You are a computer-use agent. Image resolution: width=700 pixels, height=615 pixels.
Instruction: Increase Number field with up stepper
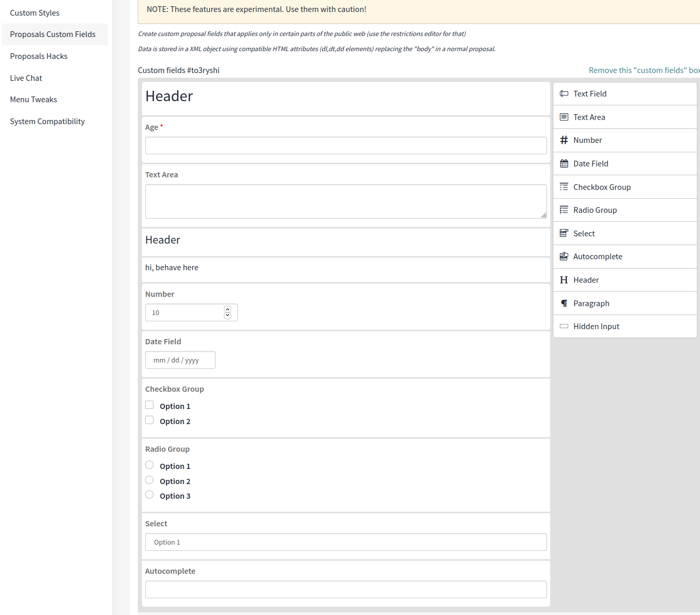228,309
